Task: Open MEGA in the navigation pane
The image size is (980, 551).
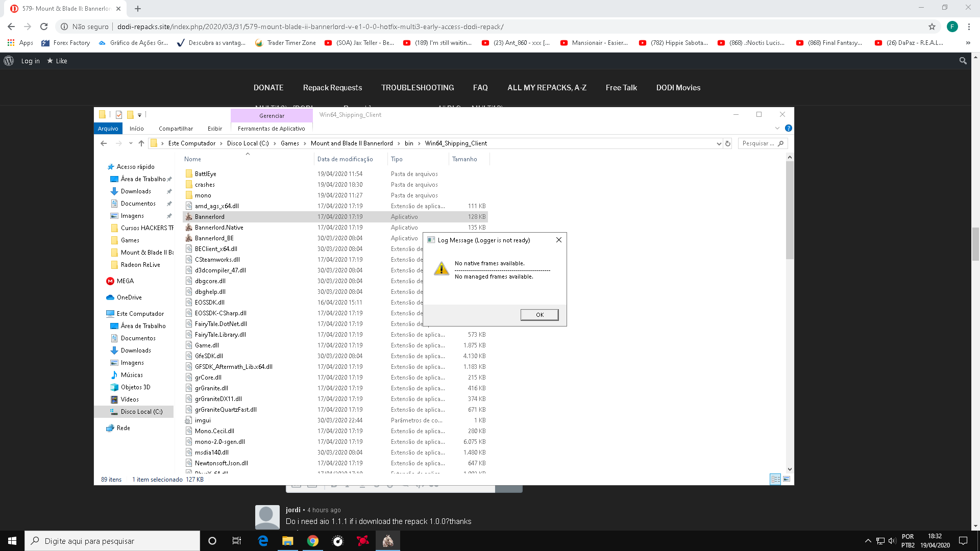Action: [125, 281]
